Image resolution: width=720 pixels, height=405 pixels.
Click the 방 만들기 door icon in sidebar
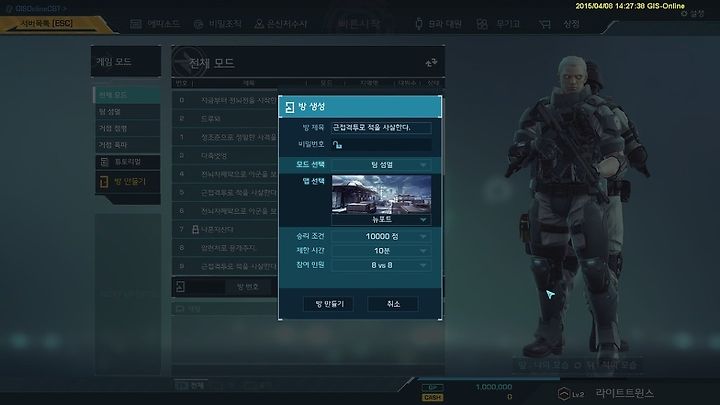(x=104, y=182)
